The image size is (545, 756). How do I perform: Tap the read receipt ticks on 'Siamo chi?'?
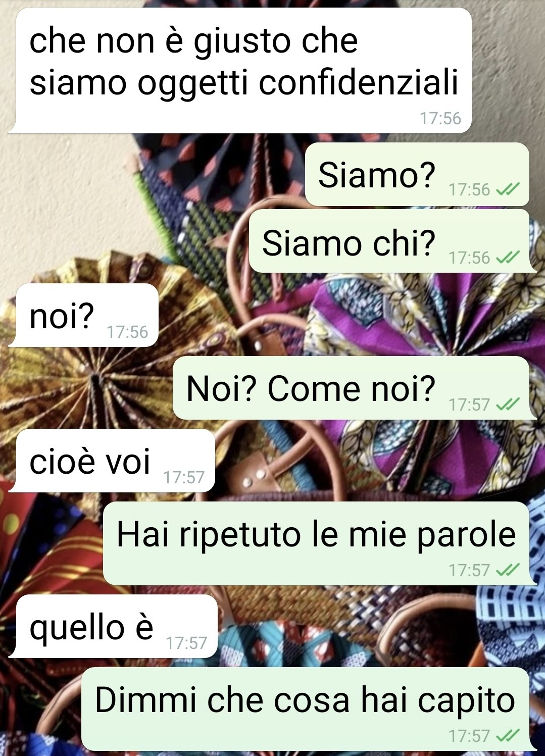(508, 258)
